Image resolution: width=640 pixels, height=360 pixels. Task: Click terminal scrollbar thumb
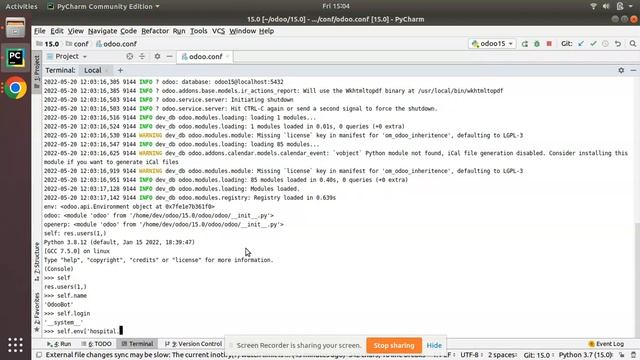click(637, 279)
